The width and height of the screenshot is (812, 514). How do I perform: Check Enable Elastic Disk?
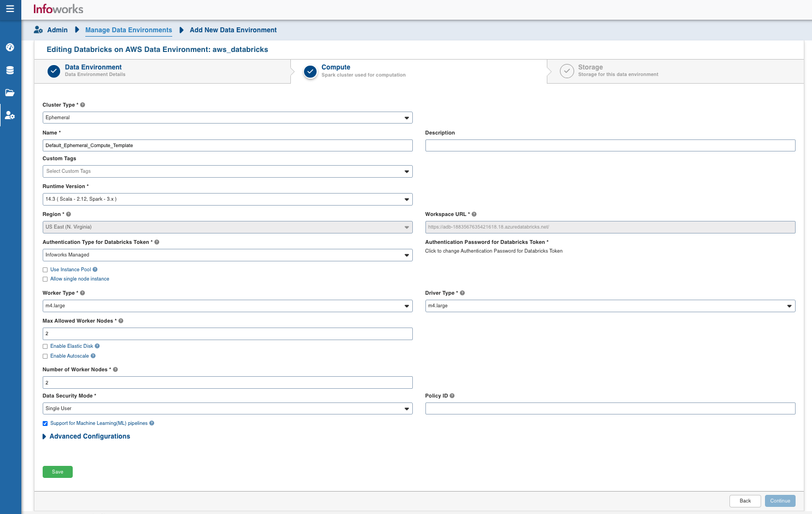click(45, 347)
